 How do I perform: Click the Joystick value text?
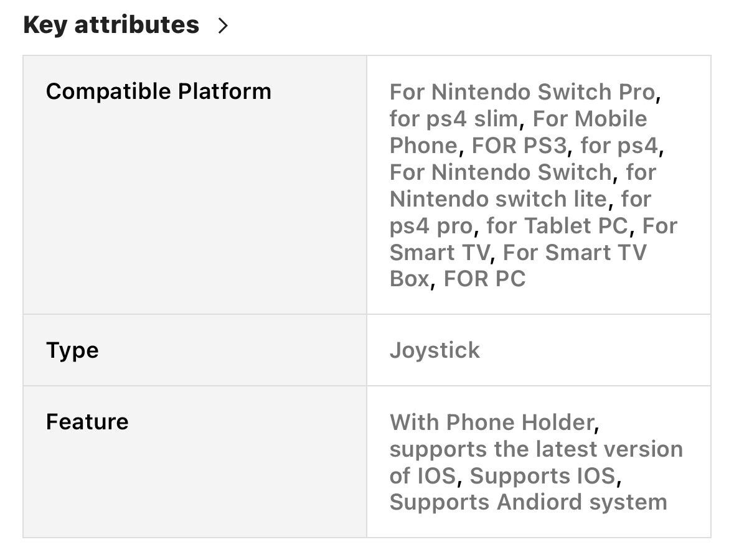pyautogui.click(x=435, y=350)
